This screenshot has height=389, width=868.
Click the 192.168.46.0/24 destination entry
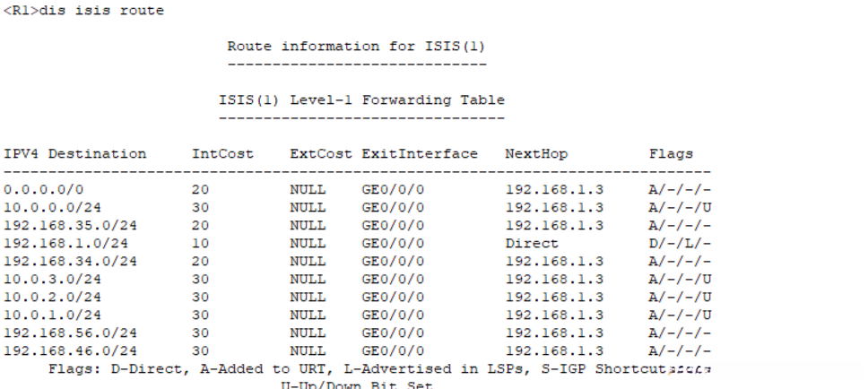(x=71, y=350)
